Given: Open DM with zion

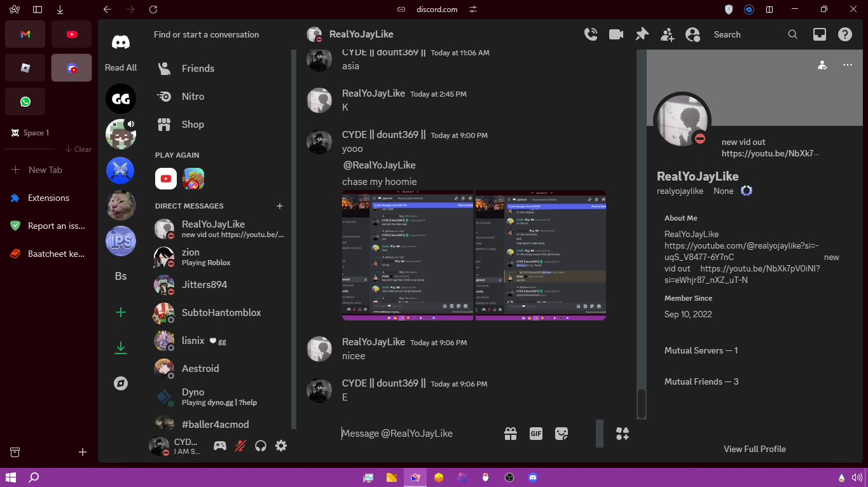Looking at the screenshot, I should (221, 257).
